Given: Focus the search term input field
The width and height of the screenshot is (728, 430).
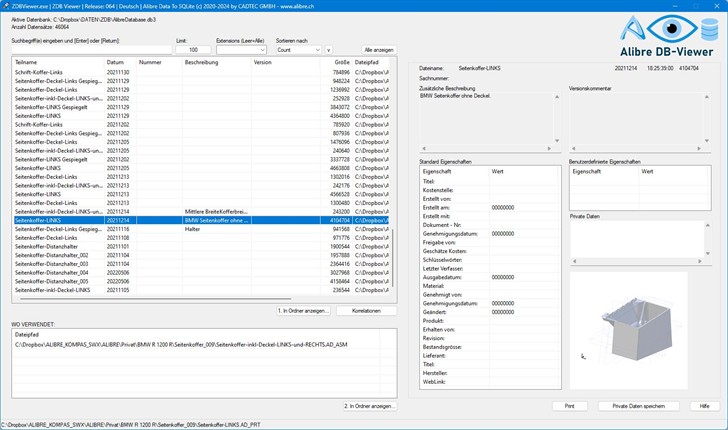Looking at the screenshot, I should click(x=91, y=50).
